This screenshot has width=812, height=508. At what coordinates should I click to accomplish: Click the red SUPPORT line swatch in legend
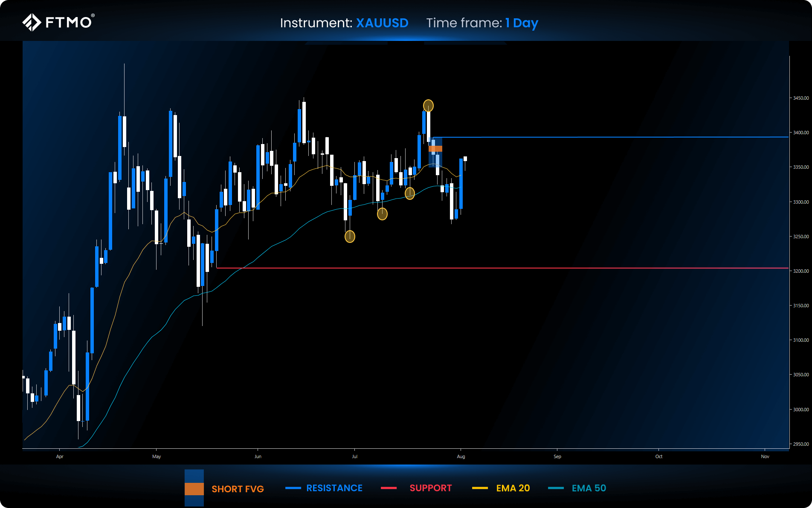(389, 488)
